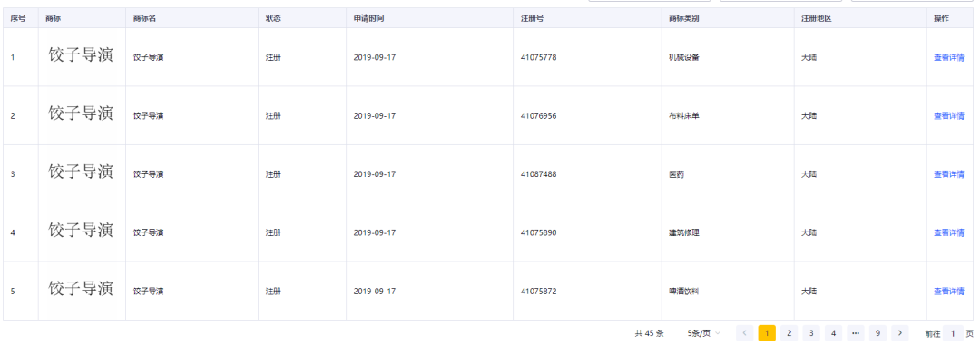Image resolution: width=980 pixels, height=346 pixels.
Task: Open 查看详情 for 医药 trademark
Action: pos(949,174)
